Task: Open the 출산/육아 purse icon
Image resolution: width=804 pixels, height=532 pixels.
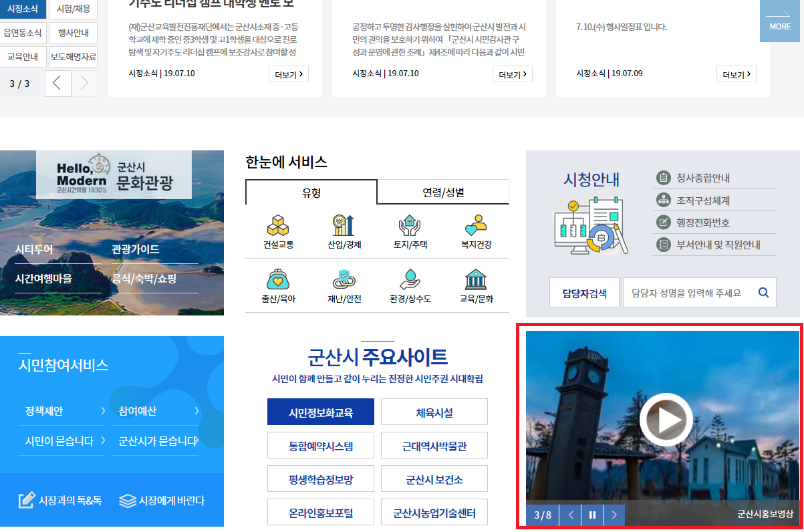Action: tap(278, 279)
